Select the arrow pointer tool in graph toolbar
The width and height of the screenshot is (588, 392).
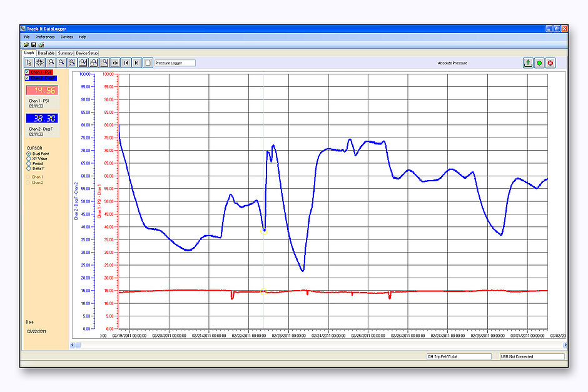tap(29, 63)
